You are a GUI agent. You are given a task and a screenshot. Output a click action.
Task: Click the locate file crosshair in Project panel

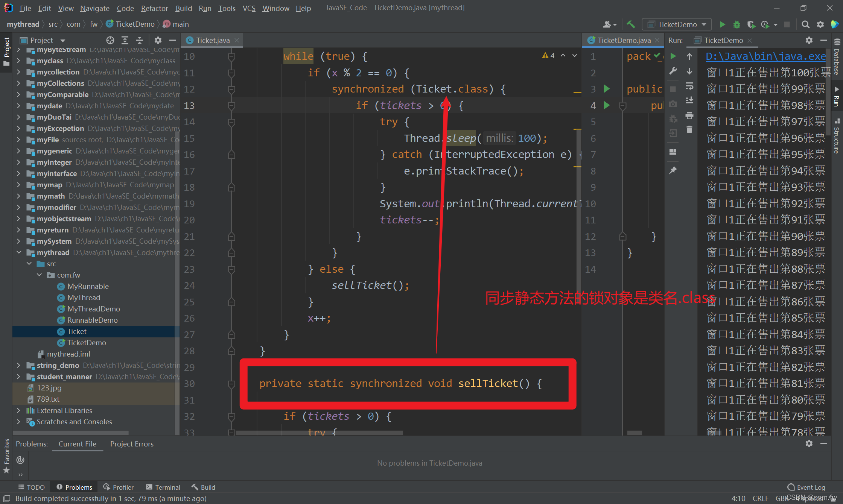tap(110, 40)
